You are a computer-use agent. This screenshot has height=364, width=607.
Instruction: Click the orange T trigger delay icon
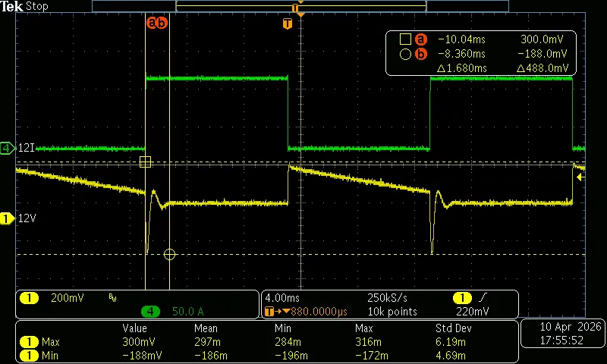pos(269,312)
